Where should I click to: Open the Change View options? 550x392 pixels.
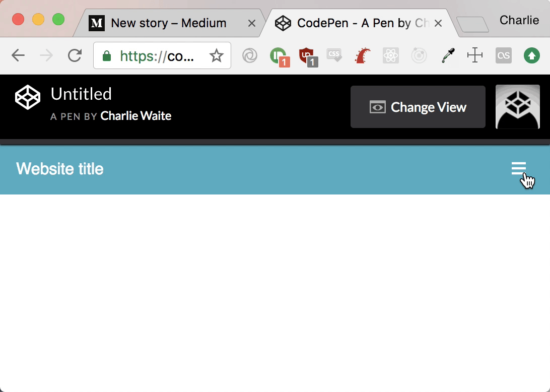pos(418,107)
